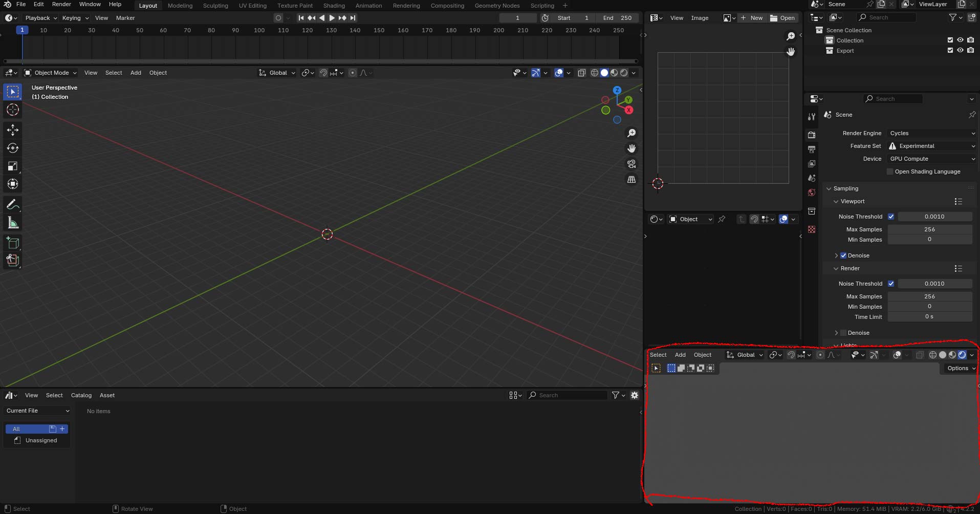Open the Render Engine dropdown
980x514 pixels.
coord(931,133)
